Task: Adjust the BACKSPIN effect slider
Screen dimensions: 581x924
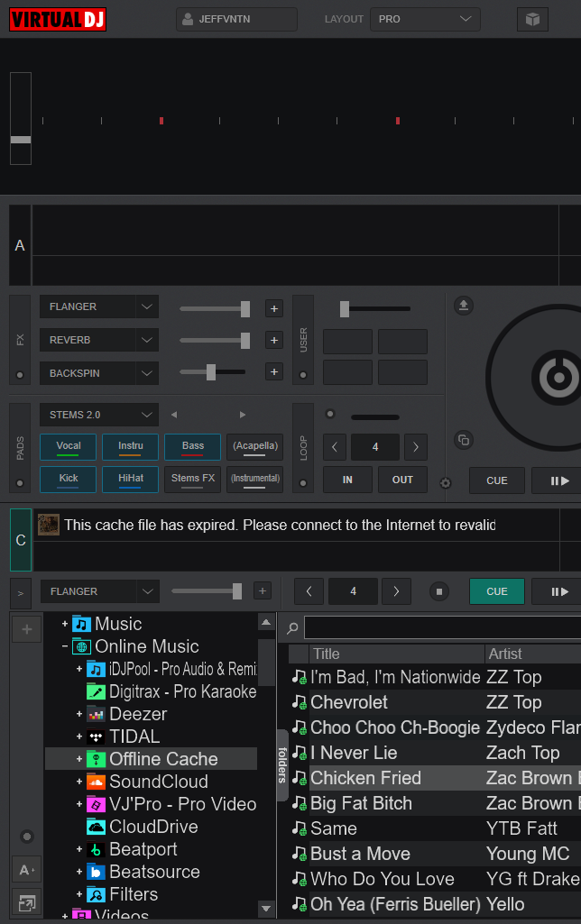Action: coord(210,371)
